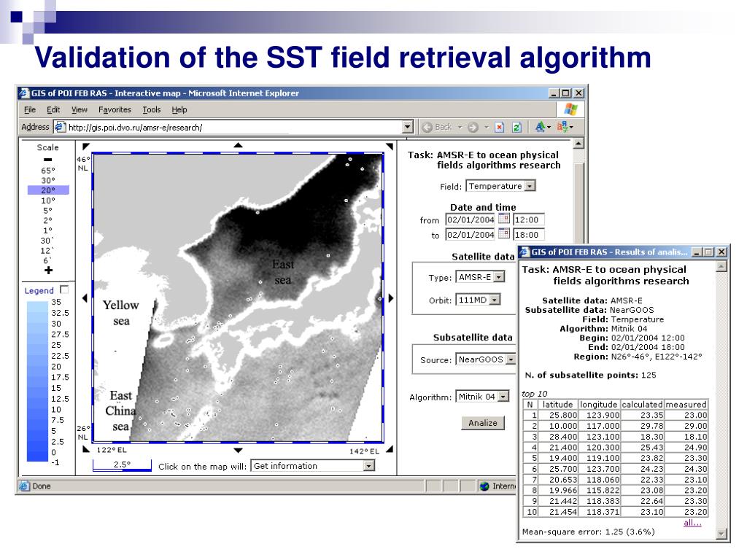Open the Tools menu
747x560 pixels.
pos(152,109)
